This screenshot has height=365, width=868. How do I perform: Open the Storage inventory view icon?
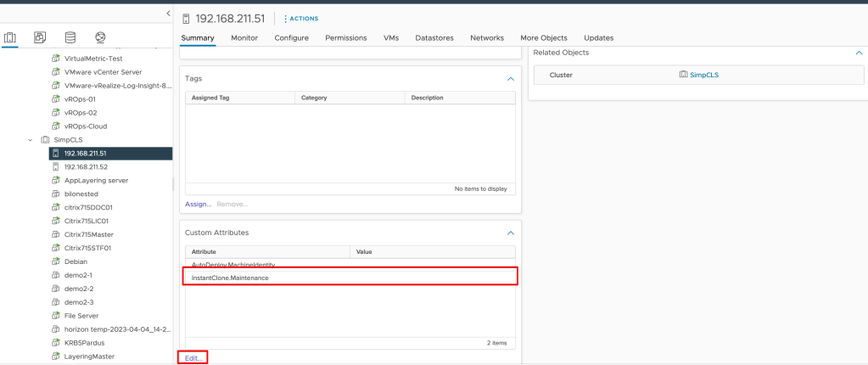tap(70, 37)
